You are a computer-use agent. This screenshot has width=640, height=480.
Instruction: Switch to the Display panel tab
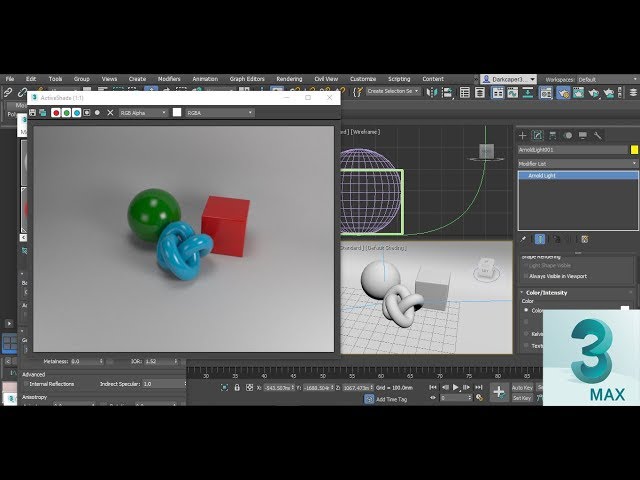[583, 136]
